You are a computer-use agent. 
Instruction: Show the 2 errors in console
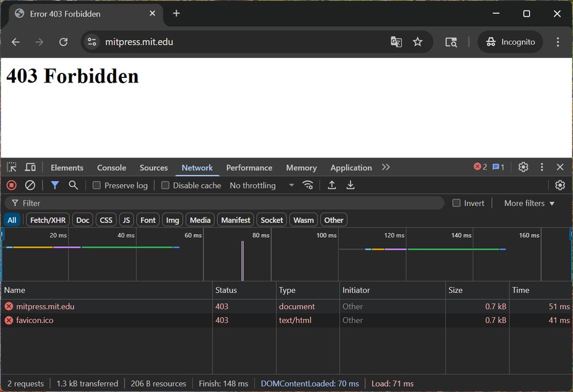pyautogui.click(x=480, y=167)
